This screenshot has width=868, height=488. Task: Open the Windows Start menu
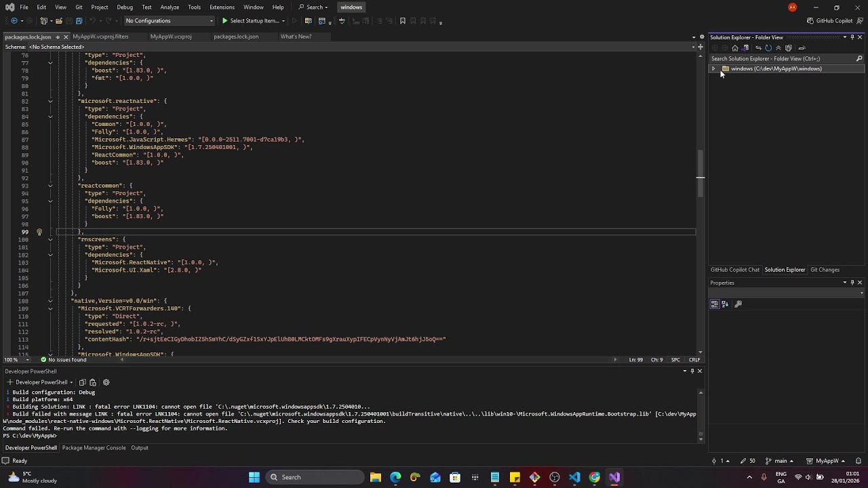tap(254, 477)
